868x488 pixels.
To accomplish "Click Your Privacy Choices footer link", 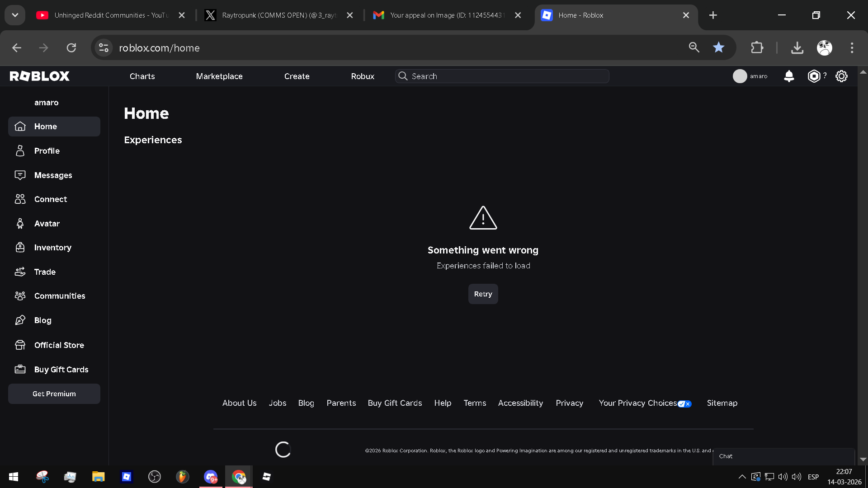I will point(645,403).
